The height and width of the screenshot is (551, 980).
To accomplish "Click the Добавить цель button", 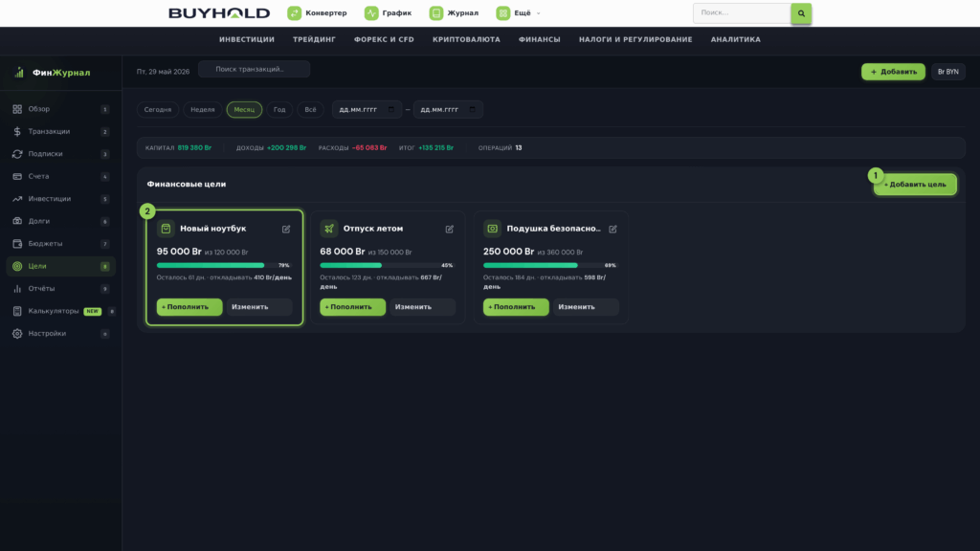I will coord(915,185).
